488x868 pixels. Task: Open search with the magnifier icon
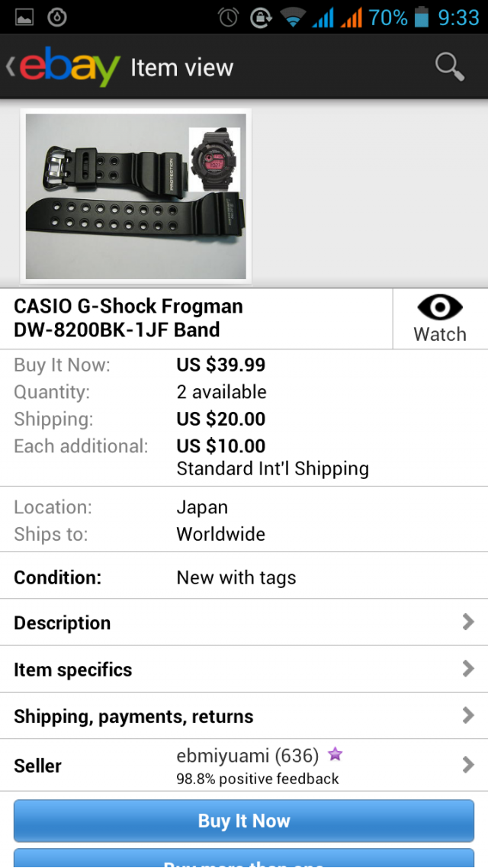click(449, 67)
